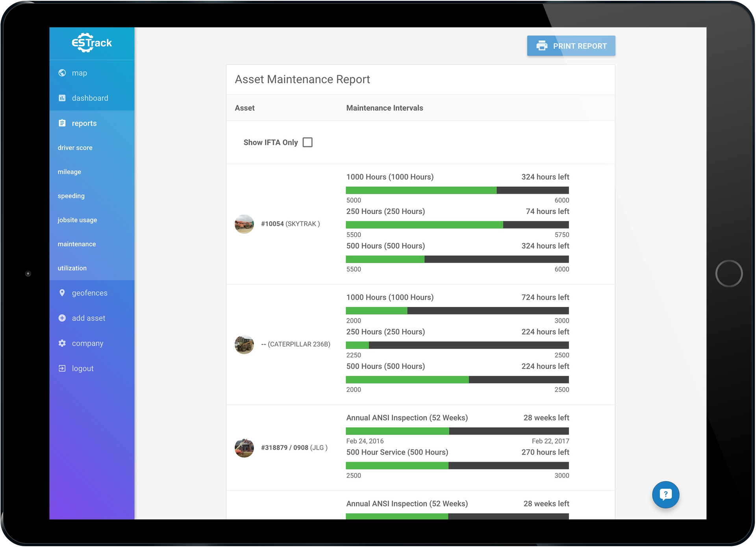Image resolution: width=756 pixels, height=547 pixels.
Task: Click Asset Maintenance Report title
Action: tap(302, 79)
